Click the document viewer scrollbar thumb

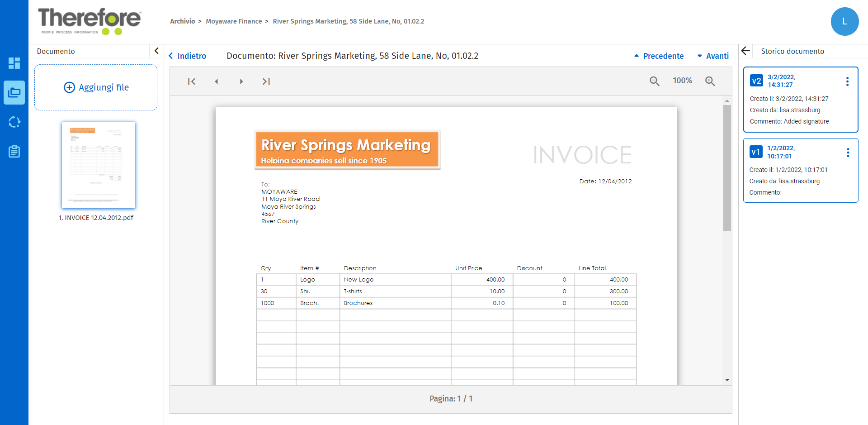click(x=727, y=168)
